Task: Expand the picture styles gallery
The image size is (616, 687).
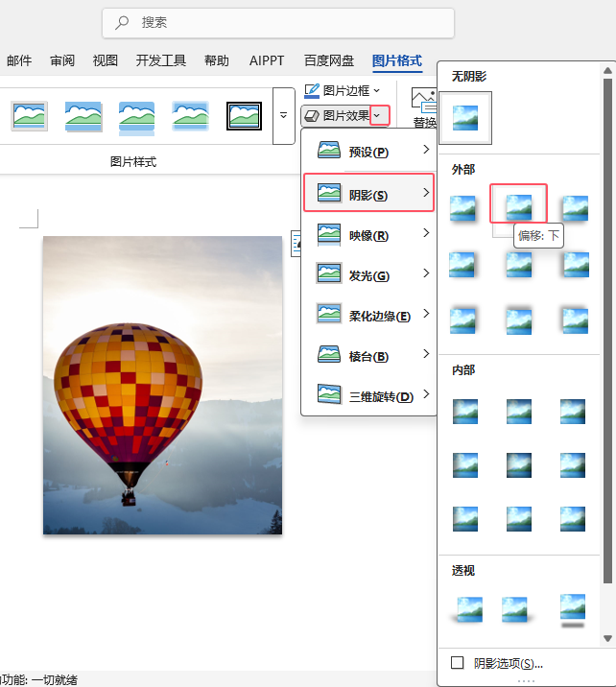Action: tap(283, 116)
